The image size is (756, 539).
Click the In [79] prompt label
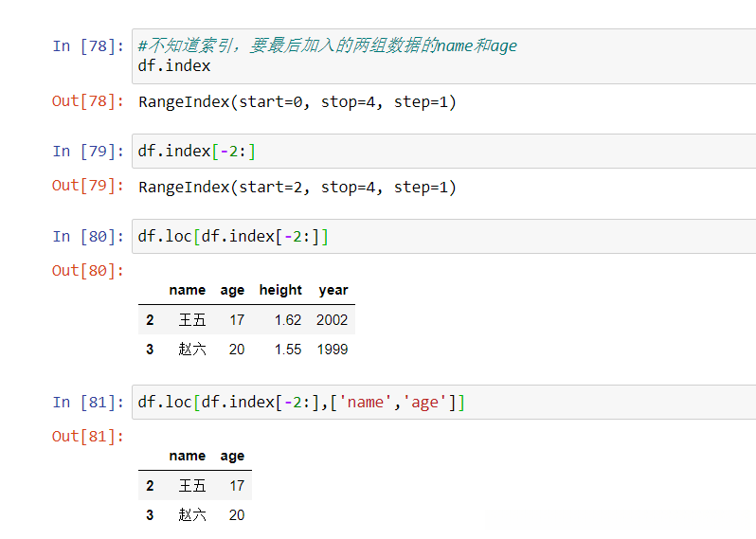click(88, 152)
